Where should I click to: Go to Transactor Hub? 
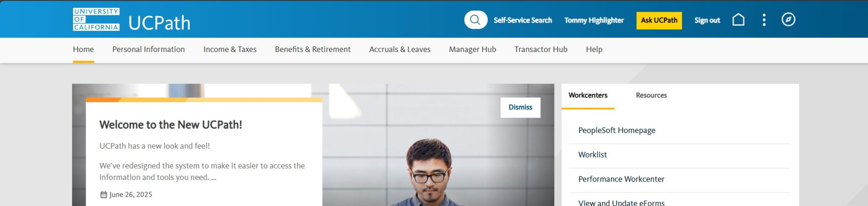click(541, 49)
